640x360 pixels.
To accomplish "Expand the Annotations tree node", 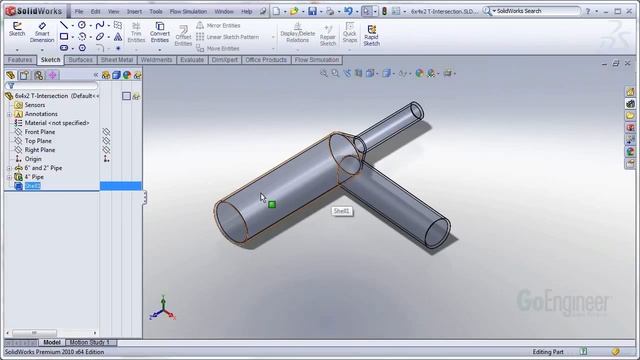I will pyautogui.click(x=9, y=114).
